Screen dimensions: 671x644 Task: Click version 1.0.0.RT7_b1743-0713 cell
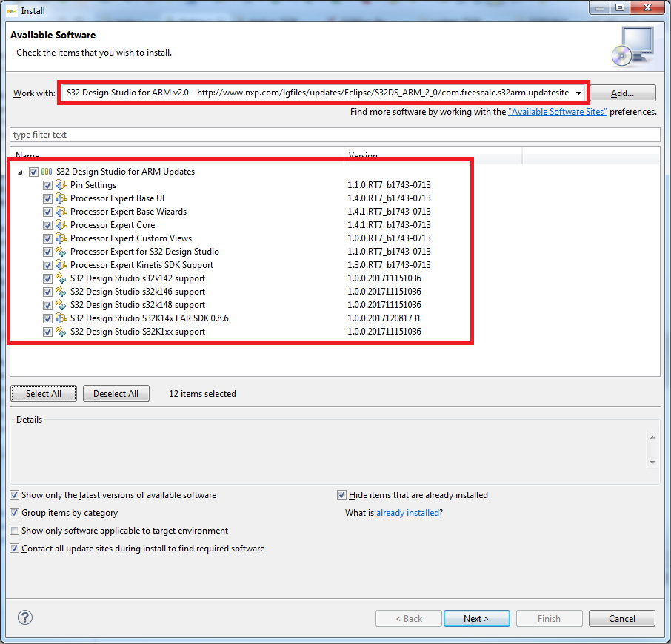click(389, 238)
